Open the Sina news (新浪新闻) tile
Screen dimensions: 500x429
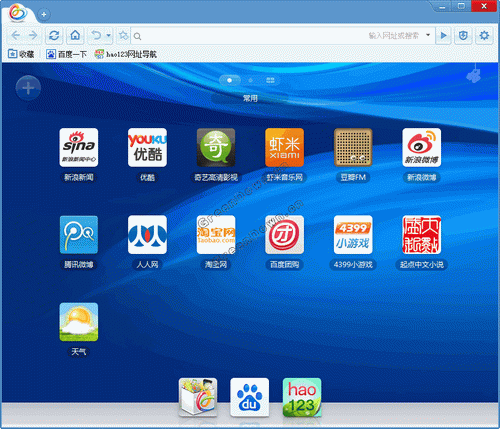(79, 147)
